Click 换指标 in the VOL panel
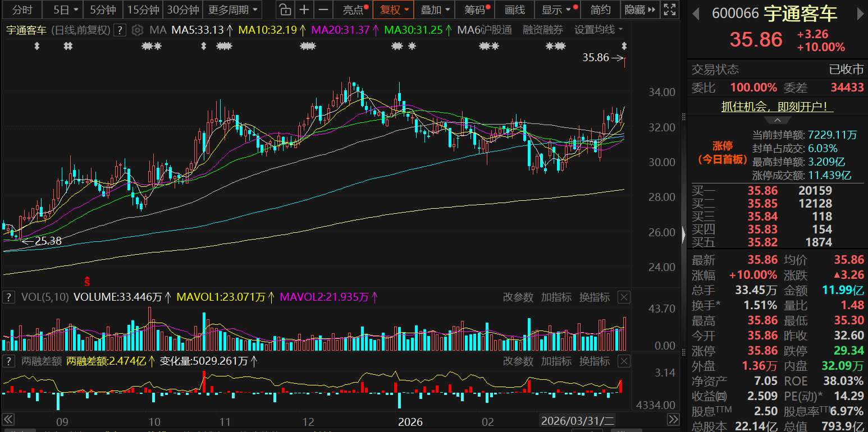This screenshot has height=432, width=868. tap(595, 297)
